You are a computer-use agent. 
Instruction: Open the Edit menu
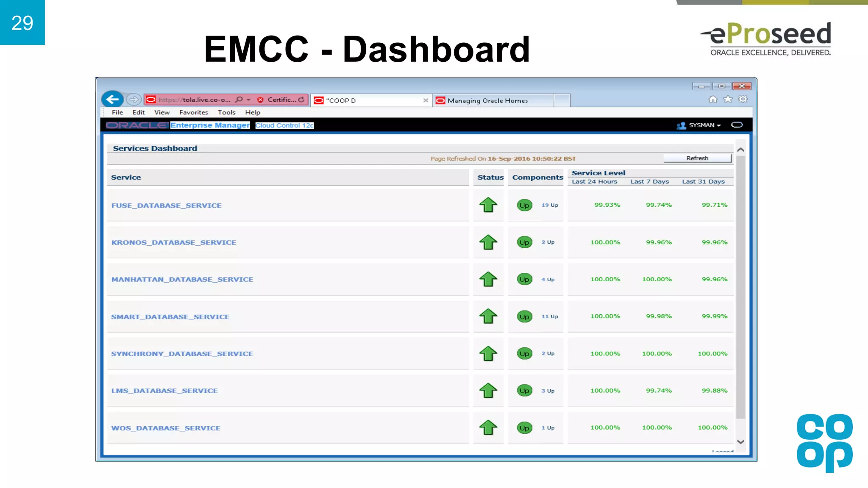coord(139,112)
